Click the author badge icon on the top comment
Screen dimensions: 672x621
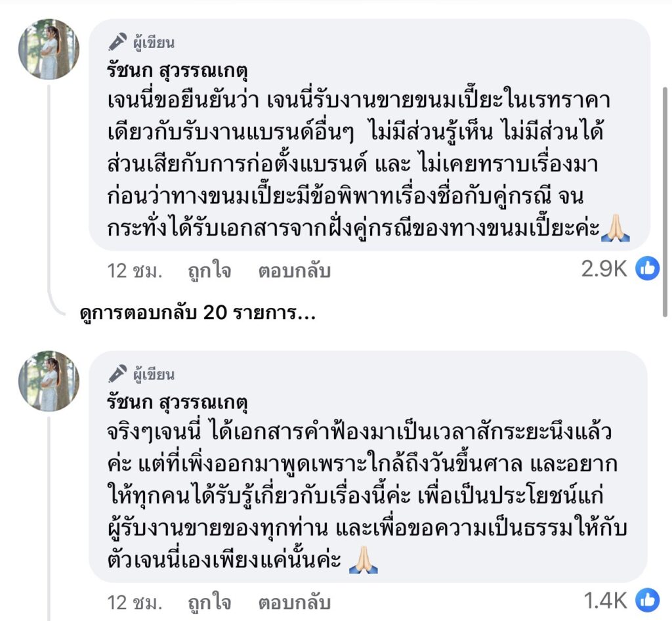point(117,43)
